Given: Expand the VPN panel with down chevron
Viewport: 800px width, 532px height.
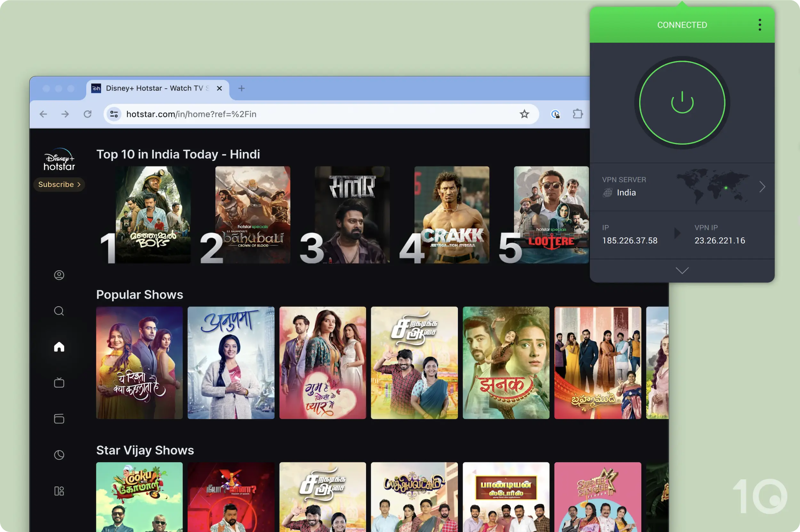Looking at the screenshot, I should 682,270.
